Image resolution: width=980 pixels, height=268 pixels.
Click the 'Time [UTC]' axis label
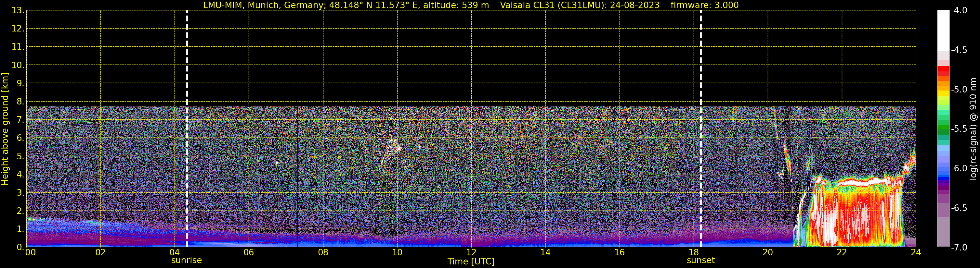click(471, 262)
